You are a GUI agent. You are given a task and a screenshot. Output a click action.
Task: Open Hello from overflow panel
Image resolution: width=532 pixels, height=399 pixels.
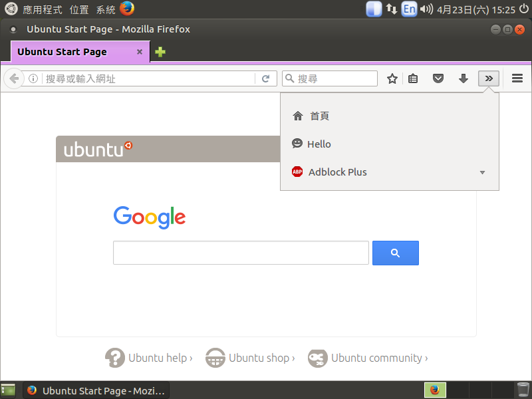[x=390, y=144]
